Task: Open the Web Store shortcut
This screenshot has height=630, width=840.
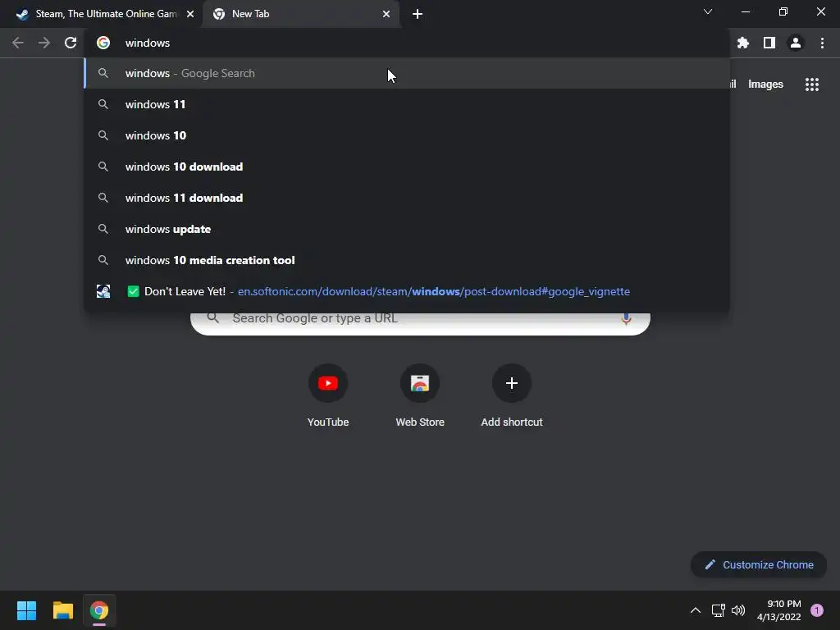Action: click(x=420, y=383)
